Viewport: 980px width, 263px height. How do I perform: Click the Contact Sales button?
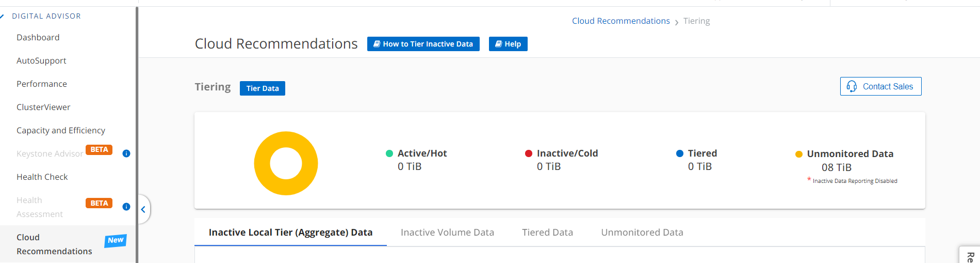pyautogui.click(x=880, y=86)
